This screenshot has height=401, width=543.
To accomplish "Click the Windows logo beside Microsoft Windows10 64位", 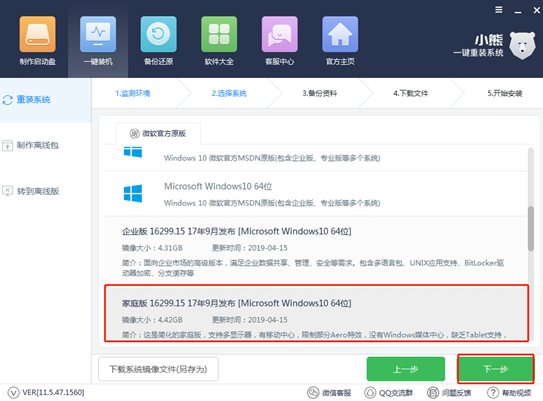I will click(x=133, y=193).
